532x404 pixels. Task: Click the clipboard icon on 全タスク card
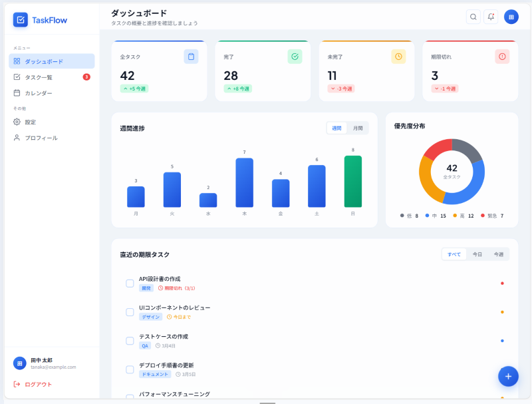pos(191,57)
